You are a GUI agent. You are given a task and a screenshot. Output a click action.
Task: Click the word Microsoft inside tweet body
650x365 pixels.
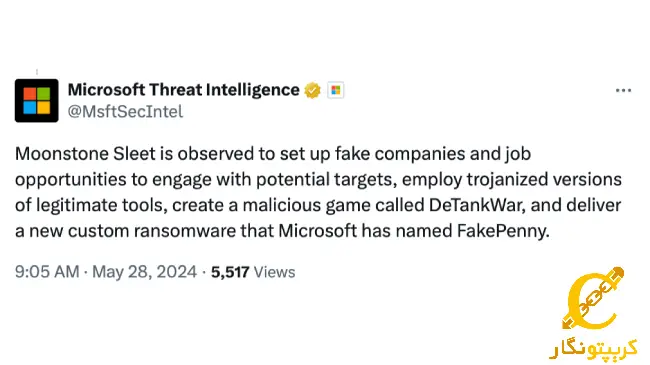[x=318, y=231]
